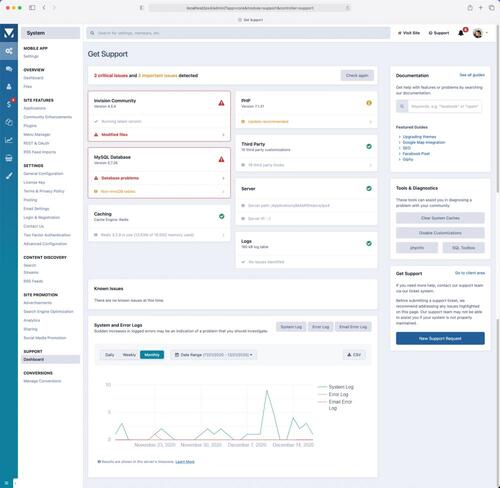
Task: Click the red warning icon on Invision Community card
Action: [221, 103]
